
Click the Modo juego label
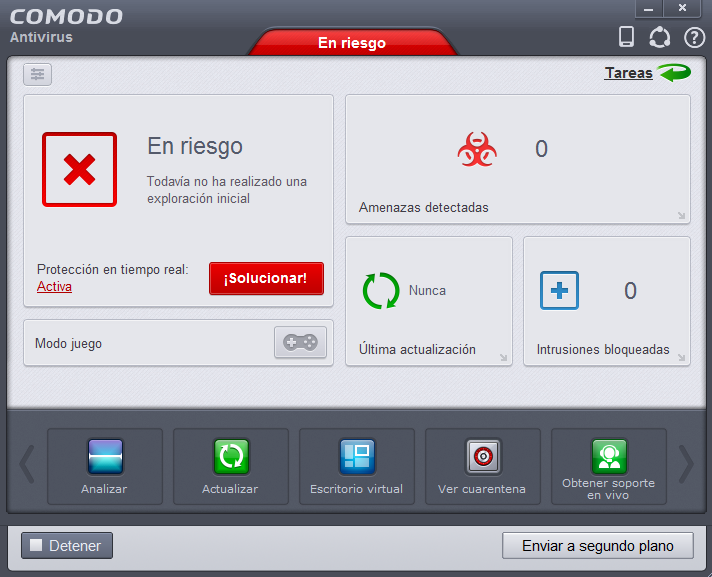point(69,344)
